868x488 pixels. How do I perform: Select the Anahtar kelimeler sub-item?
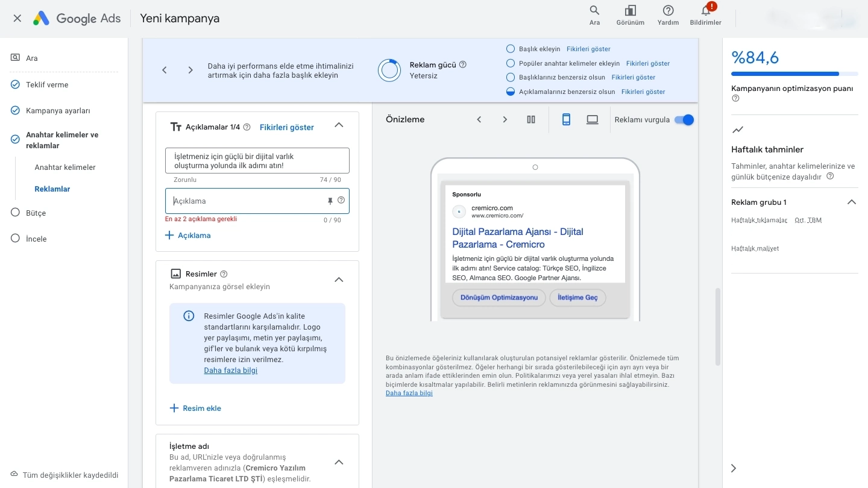coord(65,167)
